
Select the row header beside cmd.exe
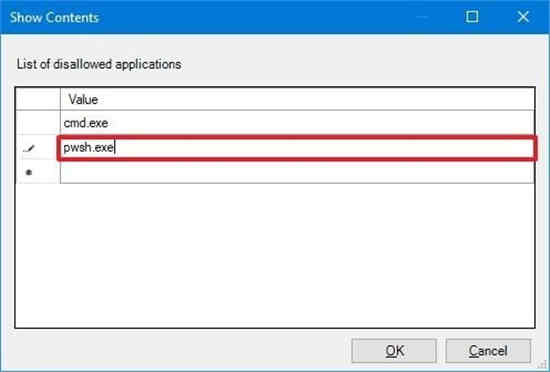38,123
